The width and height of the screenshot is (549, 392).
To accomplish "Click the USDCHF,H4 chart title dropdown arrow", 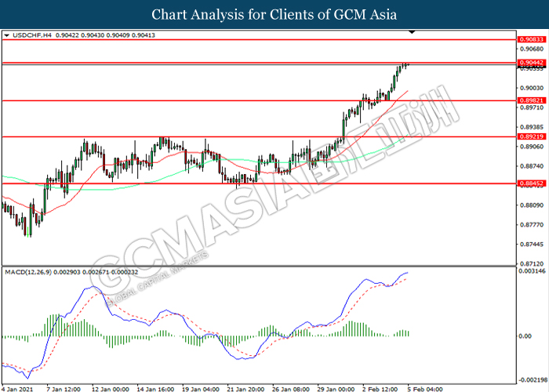I will coord(6,35).
